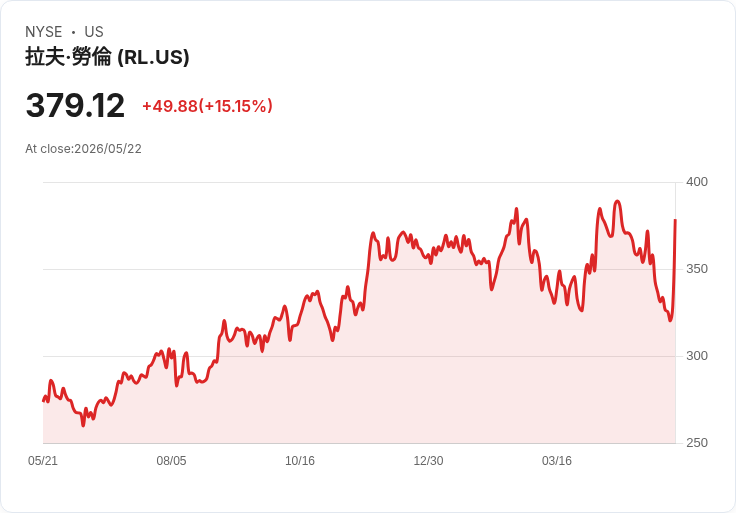Click the highest peak of the price line
The width and height of the screenshot is (736, 513).
[x=617, y=201]
